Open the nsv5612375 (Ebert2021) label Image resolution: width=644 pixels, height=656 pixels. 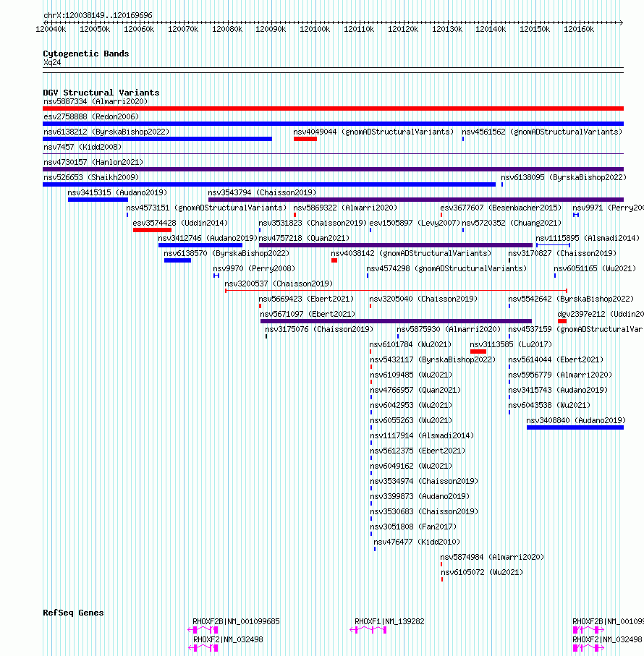[418, 451]
